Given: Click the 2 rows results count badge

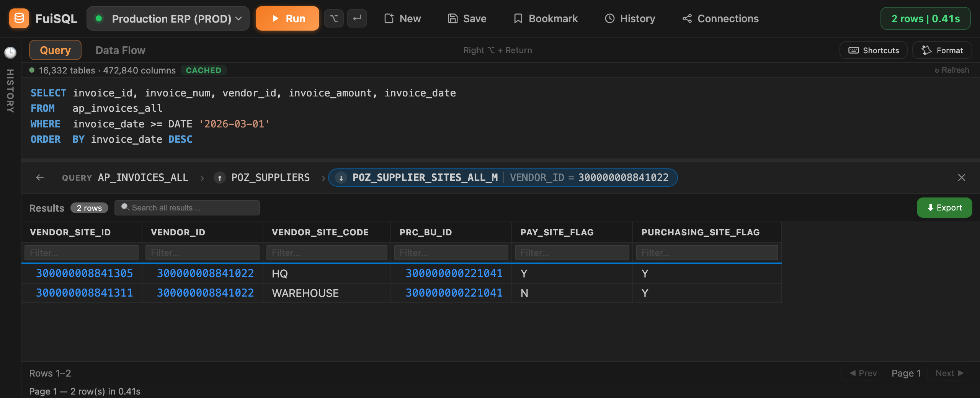Looking at the screenshot, I should (x=89, y=208).
